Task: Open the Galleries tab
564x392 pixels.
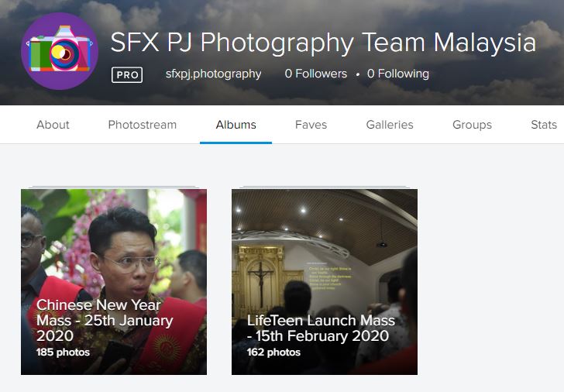Action: [x=390, y=125]
